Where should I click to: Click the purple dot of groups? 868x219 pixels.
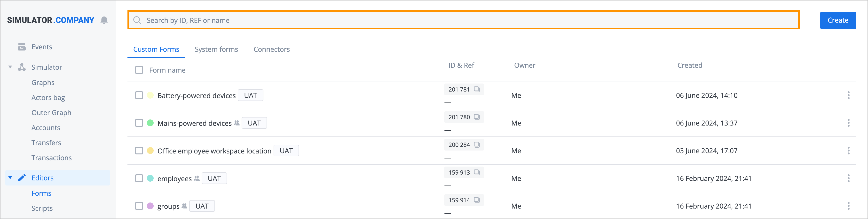(x=150, y=206)
